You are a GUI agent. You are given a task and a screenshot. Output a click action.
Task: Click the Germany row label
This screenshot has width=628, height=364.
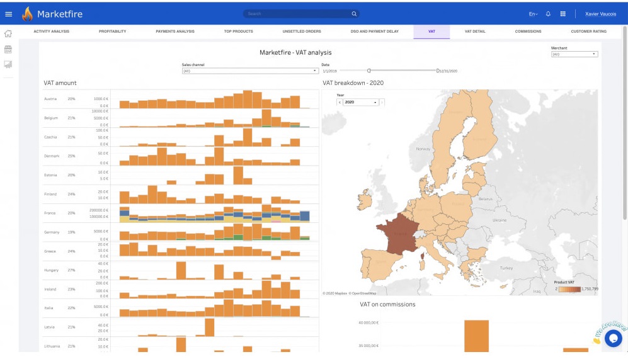52,232
